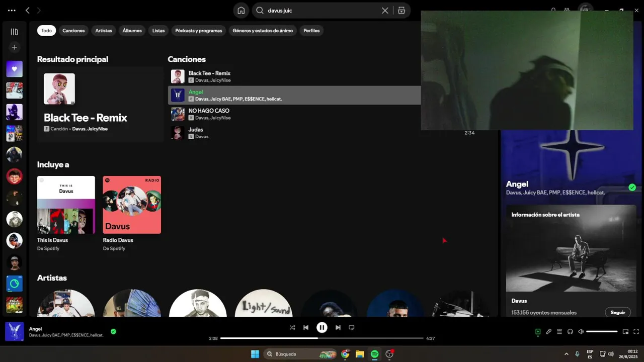
Task: Open Windows Start menu
Action: pyautogui.click(x=255, y=354)
